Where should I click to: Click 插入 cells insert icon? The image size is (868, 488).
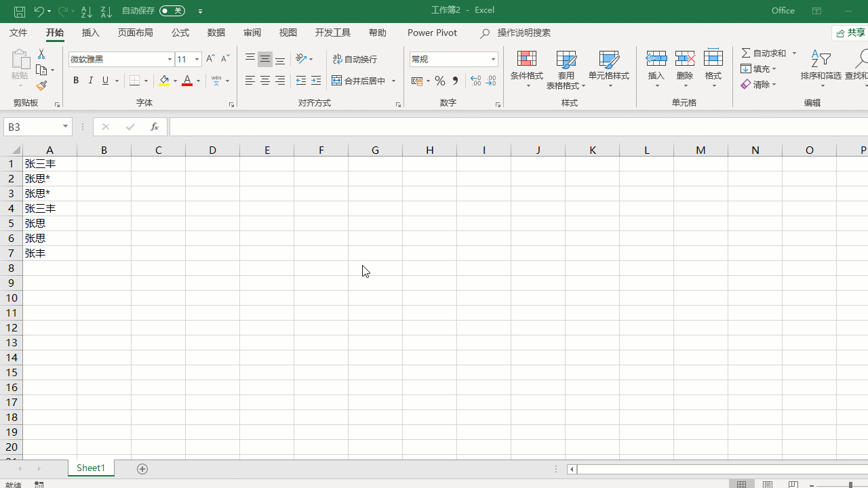(x=656, y=68)
